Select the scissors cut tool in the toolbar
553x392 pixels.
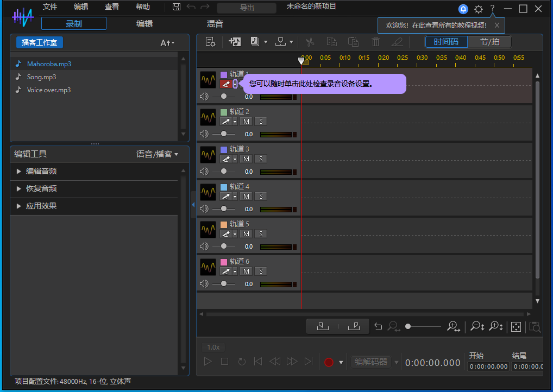[310, 42]
